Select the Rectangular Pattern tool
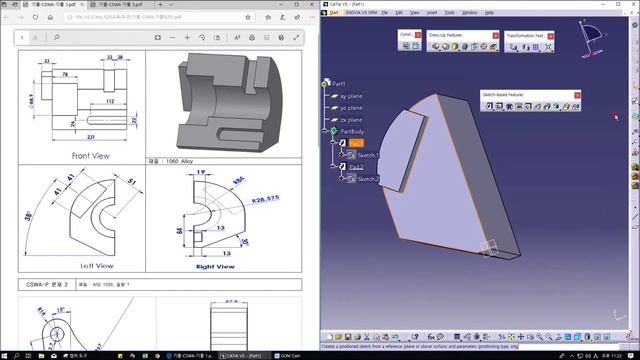This screenshot has width=640, height=360. point(536,47)
